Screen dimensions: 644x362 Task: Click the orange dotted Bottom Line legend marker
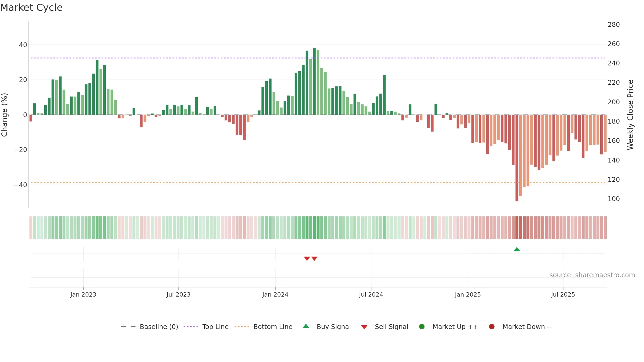[x=242, y=327]
